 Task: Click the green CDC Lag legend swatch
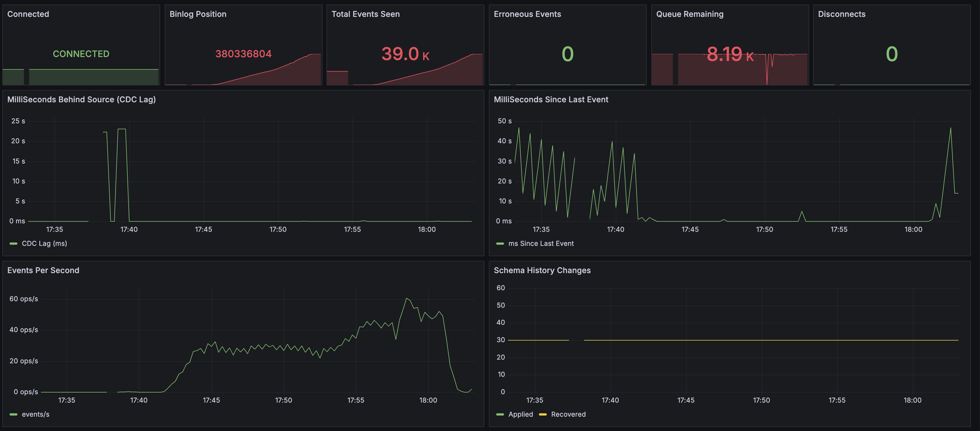click(13, 244)
